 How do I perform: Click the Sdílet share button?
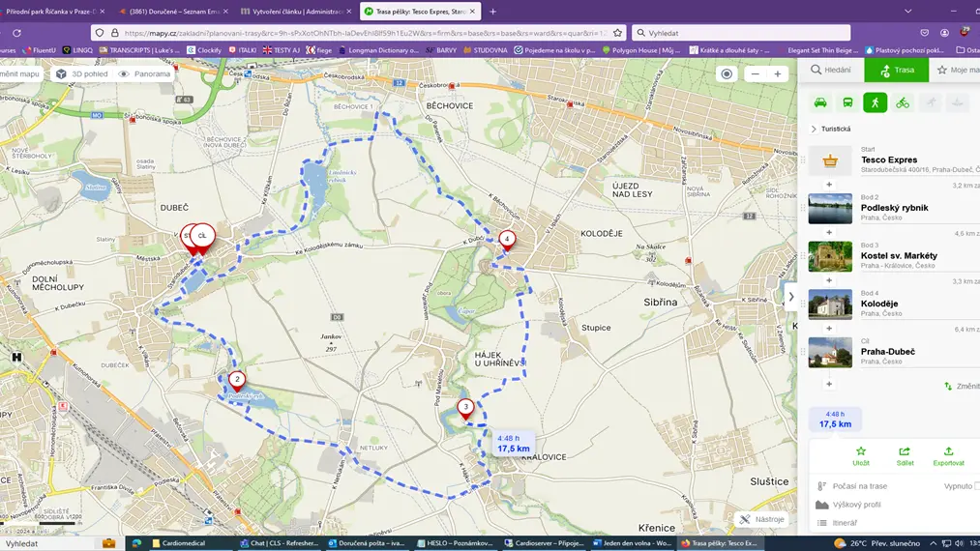click(905, 456)
